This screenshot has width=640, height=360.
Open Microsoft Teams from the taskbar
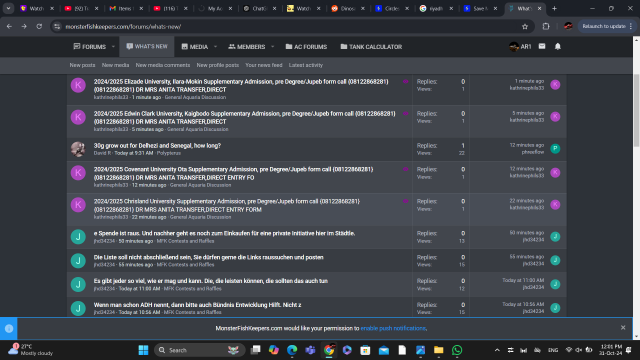pyautogui.click(x=310, y=350)
